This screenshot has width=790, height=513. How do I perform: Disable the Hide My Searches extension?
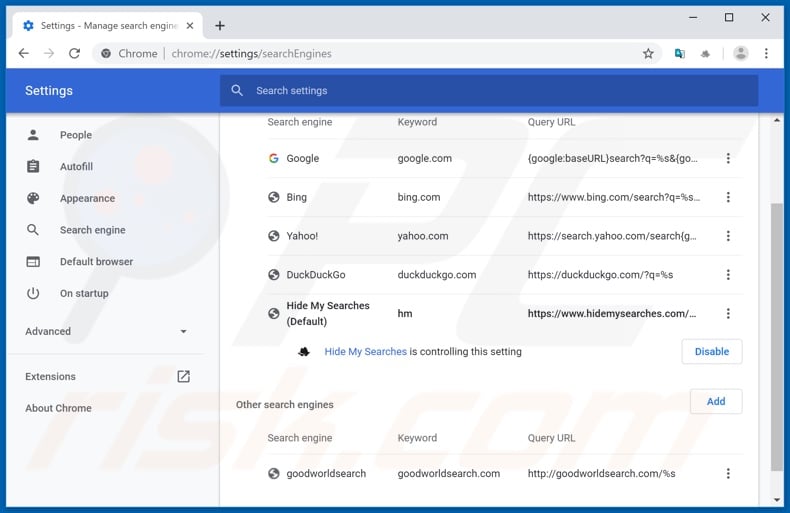(x=711, y=352)
